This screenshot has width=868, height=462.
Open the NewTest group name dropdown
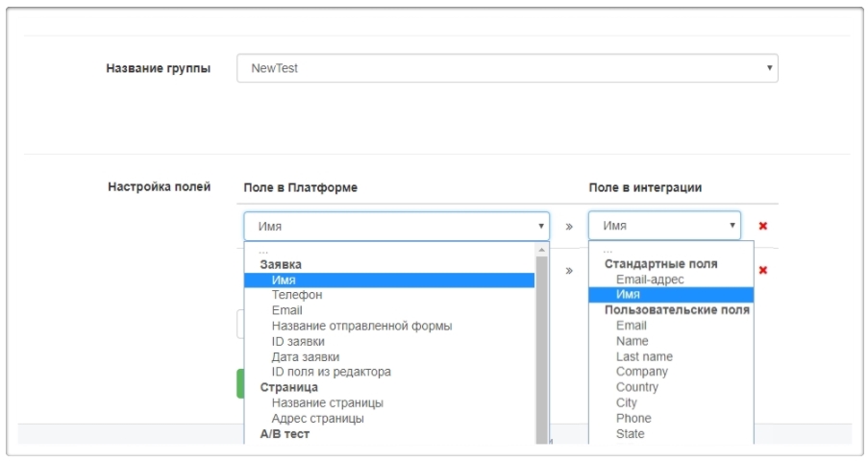[x=507, y=68]
